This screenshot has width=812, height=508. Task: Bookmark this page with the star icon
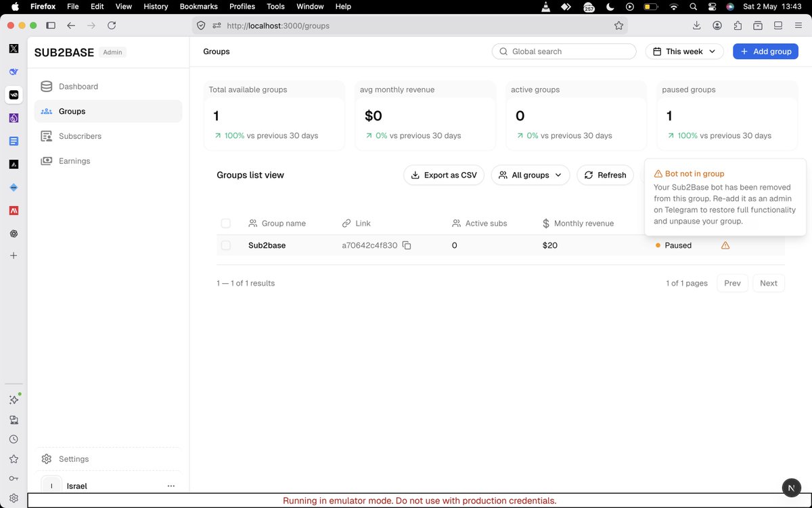coord(618,26)
